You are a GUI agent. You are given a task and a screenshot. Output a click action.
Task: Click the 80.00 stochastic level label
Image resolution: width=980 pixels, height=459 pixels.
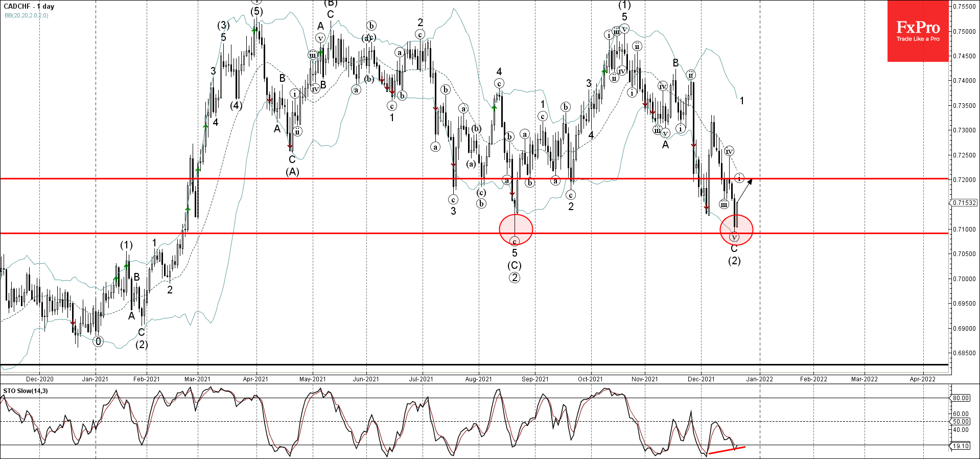961,398
